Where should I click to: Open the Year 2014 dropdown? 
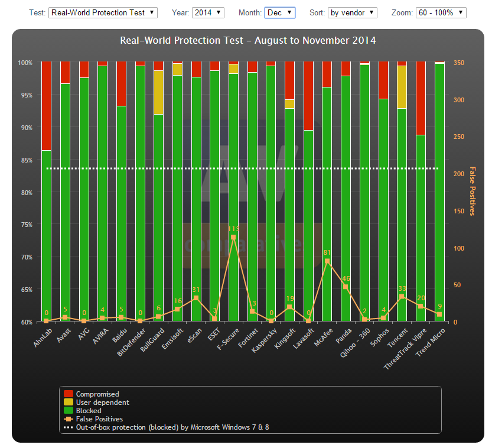208,13
